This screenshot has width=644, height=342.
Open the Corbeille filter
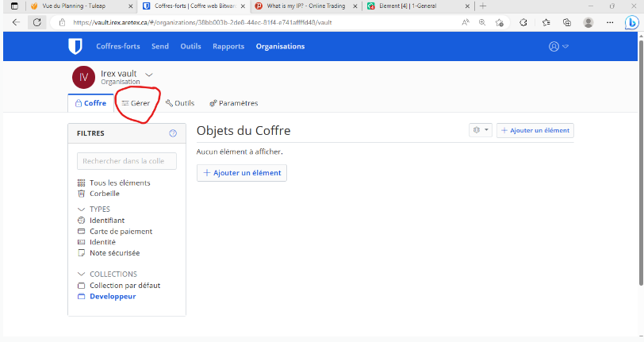[98, 194]
